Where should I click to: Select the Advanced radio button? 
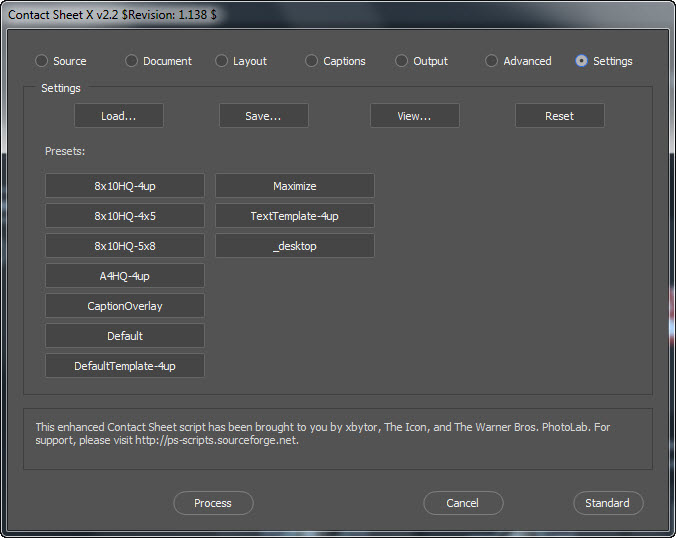[x=492, y=61]
